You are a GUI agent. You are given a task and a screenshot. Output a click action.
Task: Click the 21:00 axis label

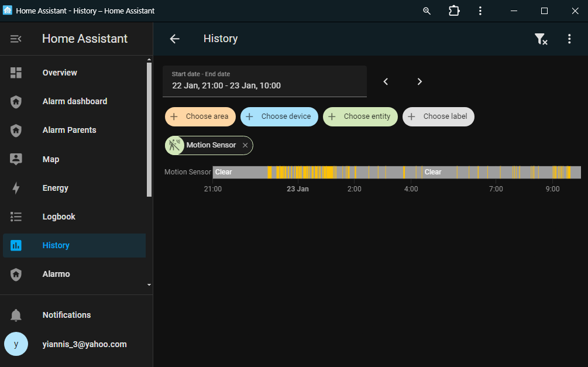(x=212, y=189)
